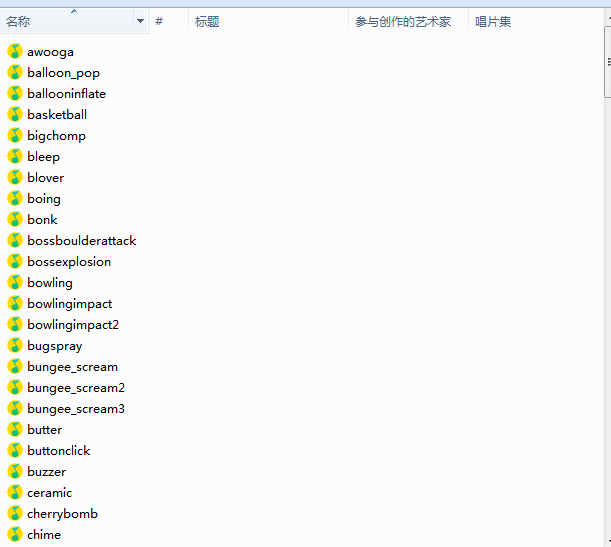Select the file name balloon_pop
Viewport: 611px width, 547px height.
pyautogui.click(x=64, y=73)
